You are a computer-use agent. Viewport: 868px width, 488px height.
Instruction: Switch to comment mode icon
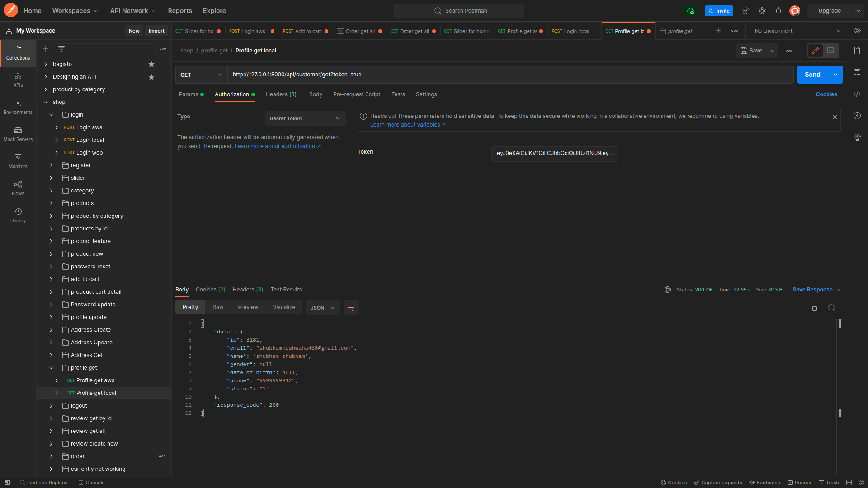tap(830, 51)
